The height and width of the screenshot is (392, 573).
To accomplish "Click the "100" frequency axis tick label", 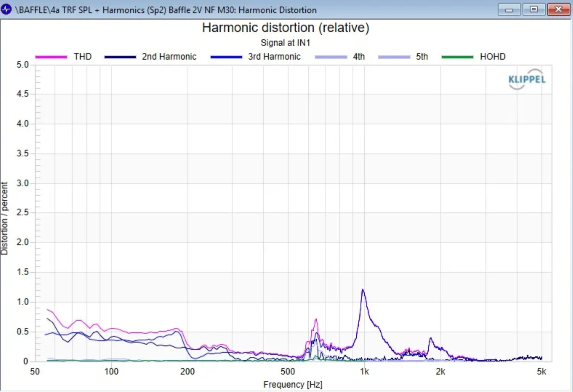I will click(111, 372).
